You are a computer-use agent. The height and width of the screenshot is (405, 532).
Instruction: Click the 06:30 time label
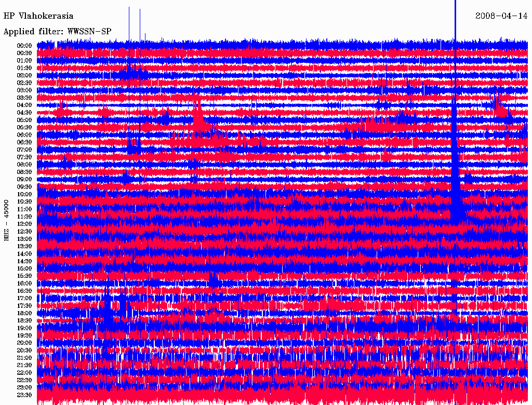[24, 142]
